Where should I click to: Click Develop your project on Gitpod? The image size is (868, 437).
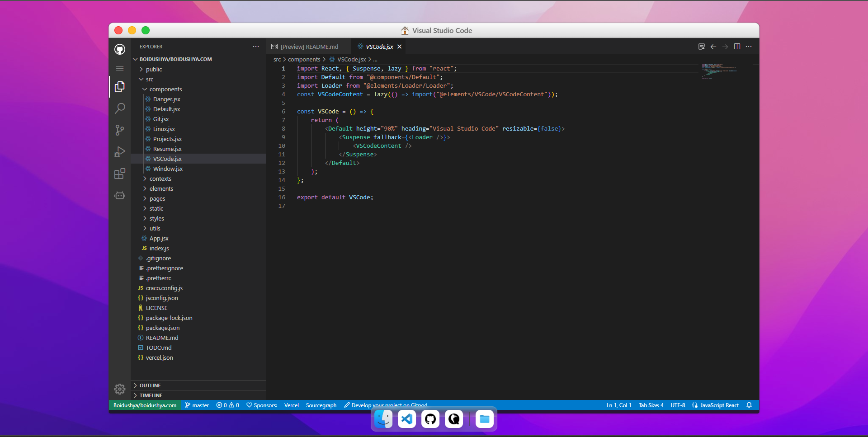coord(386,405)
